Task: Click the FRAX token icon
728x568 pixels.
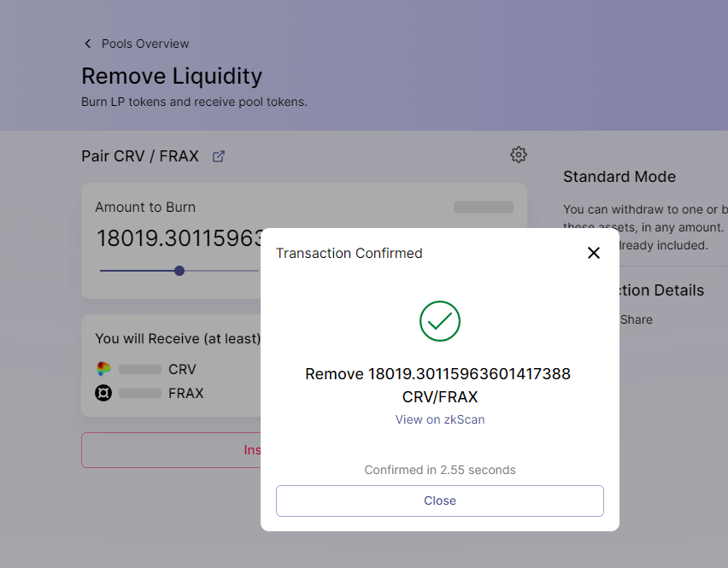Action: click(103, 393)
